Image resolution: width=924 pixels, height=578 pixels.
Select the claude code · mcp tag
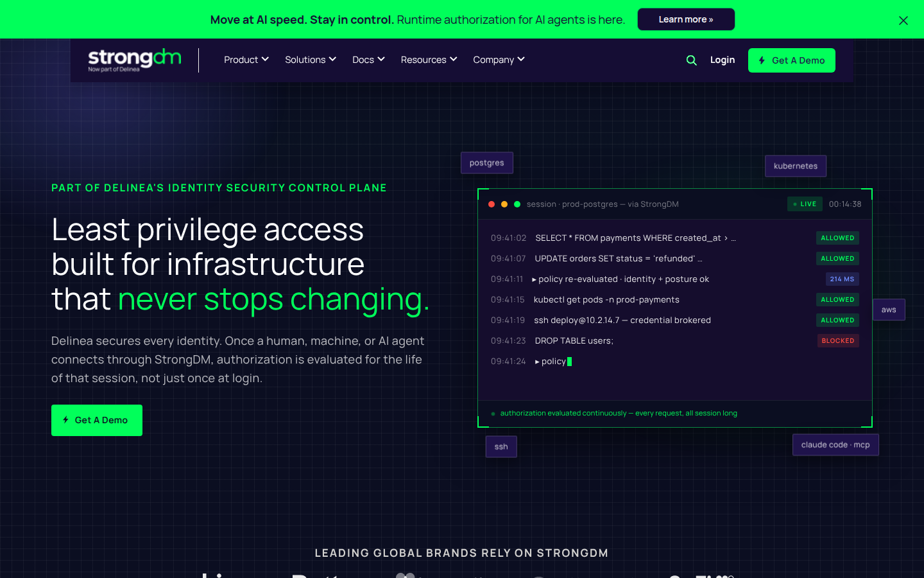click(x=835, y=444)
